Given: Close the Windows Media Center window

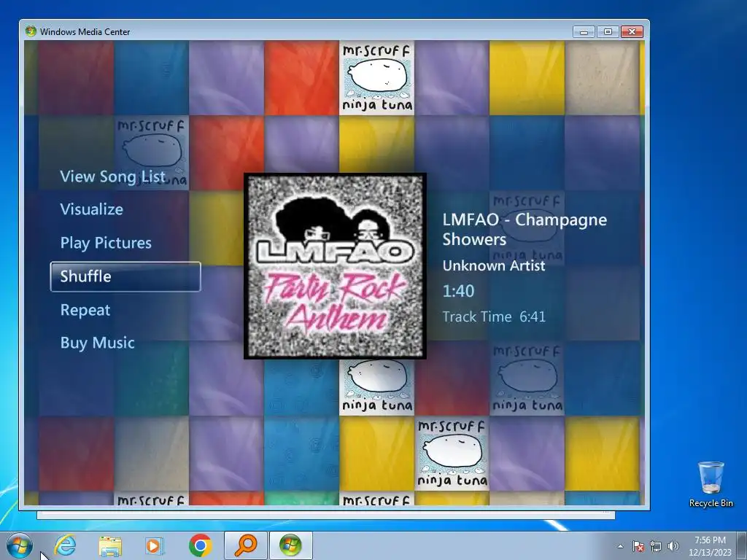Looking at the screenshot, I should pos(632,31).
